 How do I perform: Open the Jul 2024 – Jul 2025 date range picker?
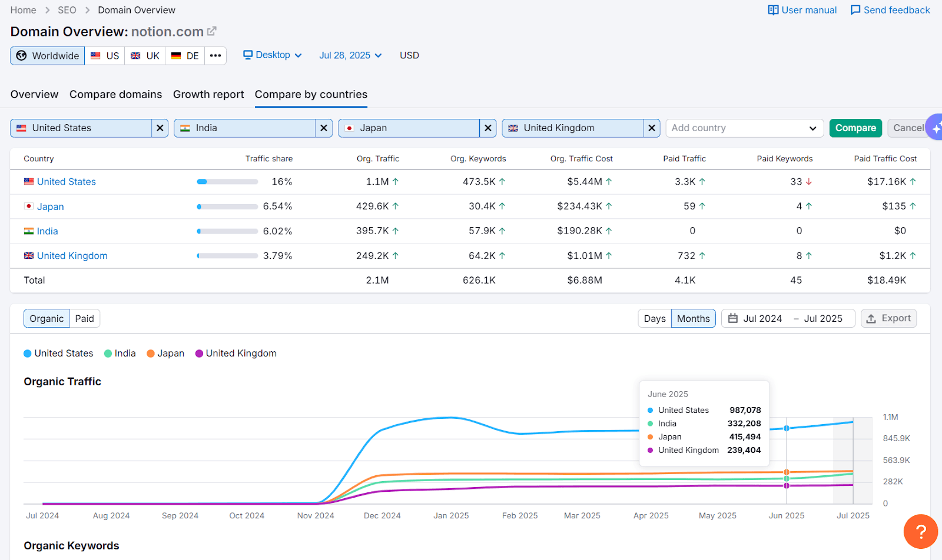tap(787, 318)
